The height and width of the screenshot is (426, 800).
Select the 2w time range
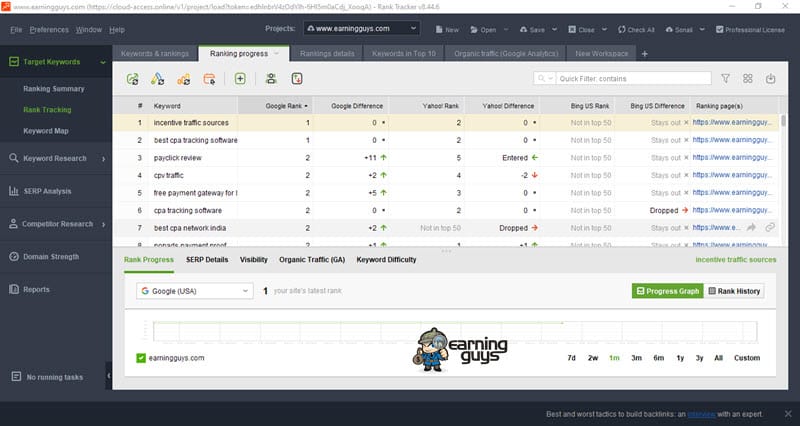[593, 358]
